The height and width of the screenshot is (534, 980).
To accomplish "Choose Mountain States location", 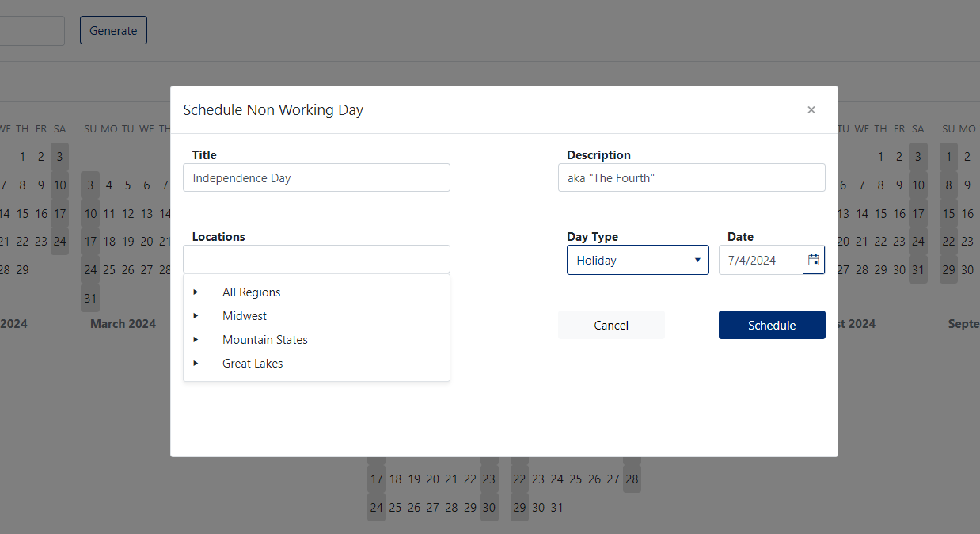I will tap(265, 340).
